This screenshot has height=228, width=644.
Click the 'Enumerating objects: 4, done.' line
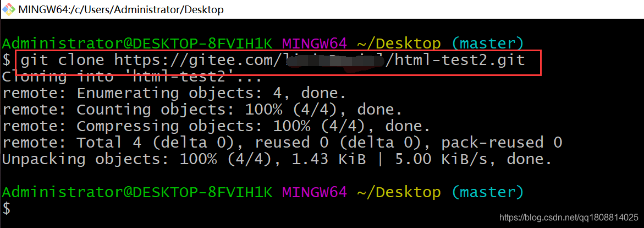(x=174, y=94)
